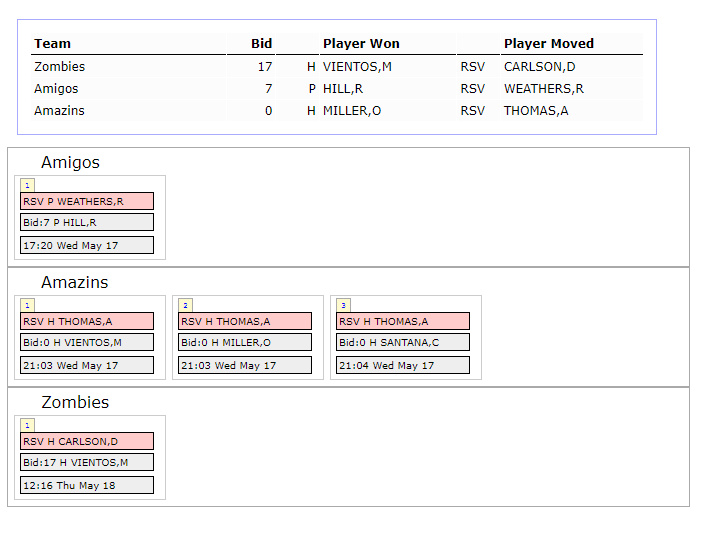Click the Player Won column header

[361, 43]
